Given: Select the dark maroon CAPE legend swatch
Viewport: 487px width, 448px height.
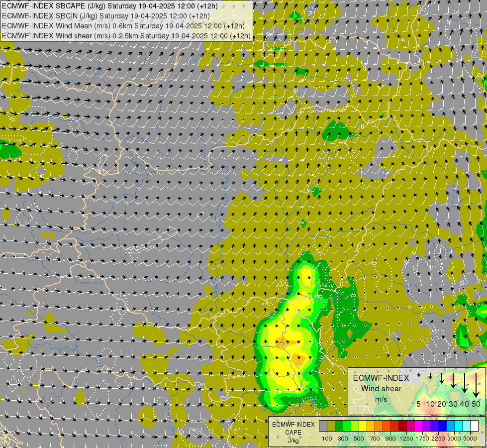Looking at the screenshot, I should pos(403,426).
